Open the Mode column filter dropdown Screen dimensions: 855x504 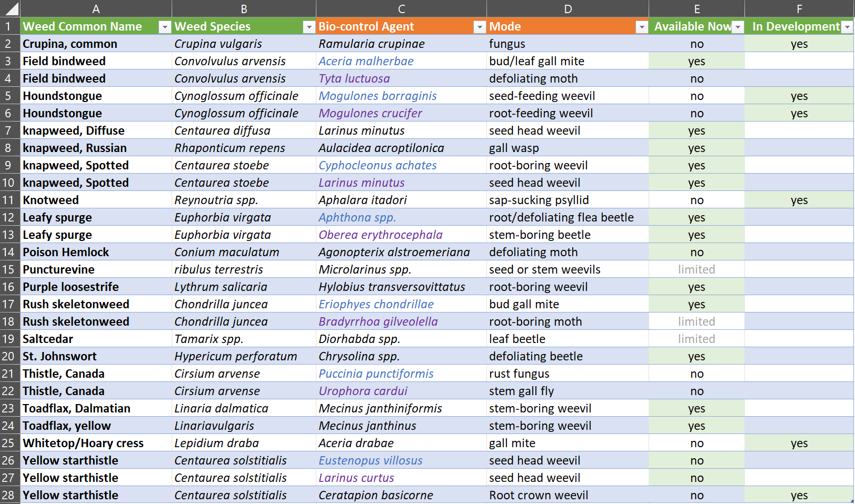click(642, 27)
